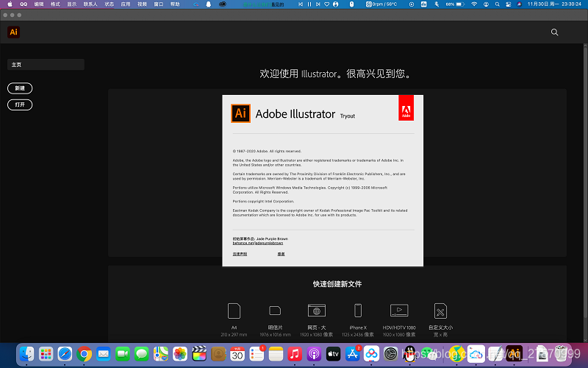Open the 法律声明 link in About dialog
This screenshot has width=588, height=368.
point(240,254)
